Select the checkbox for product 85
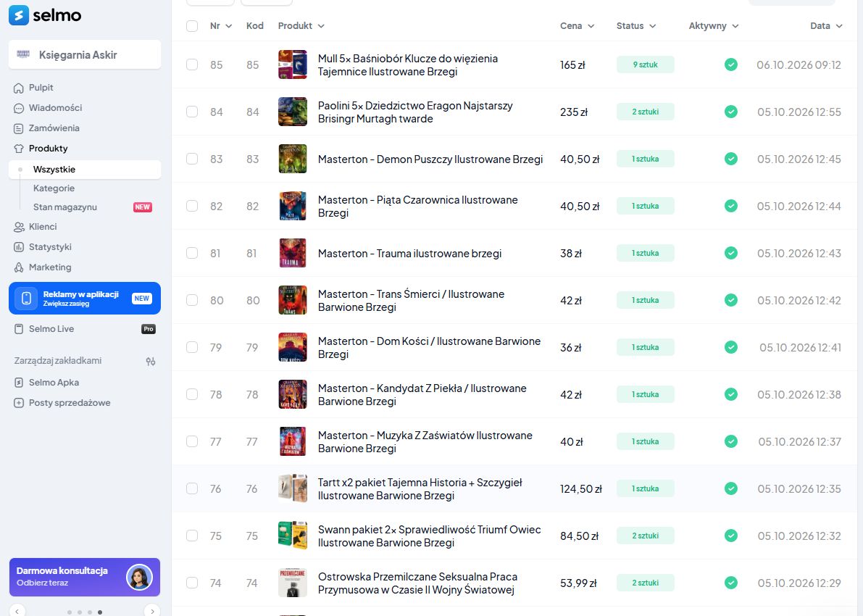 click(192, 64)
